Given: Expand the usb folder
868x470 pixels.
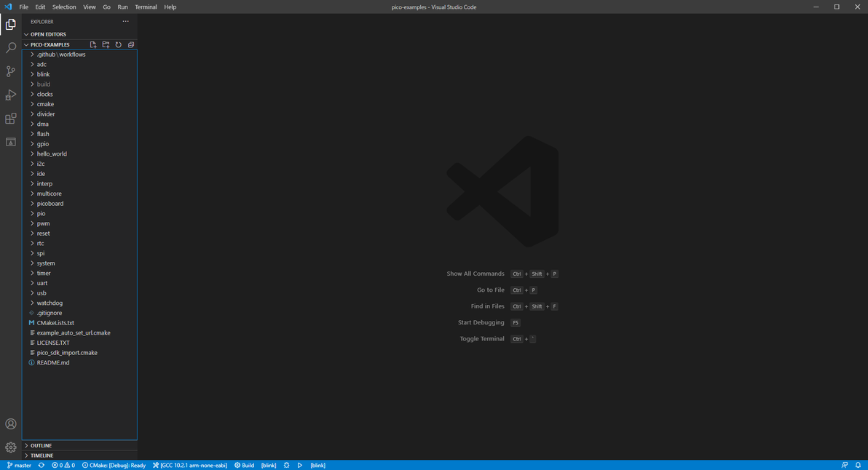Looking at the screenshot, I should click(x=79, y=294).
